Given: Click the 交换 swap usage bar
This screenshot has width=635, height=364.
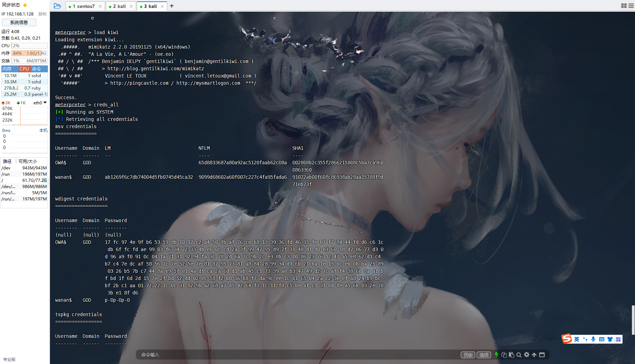Looking at the screenshot, I should coord(29,61).
